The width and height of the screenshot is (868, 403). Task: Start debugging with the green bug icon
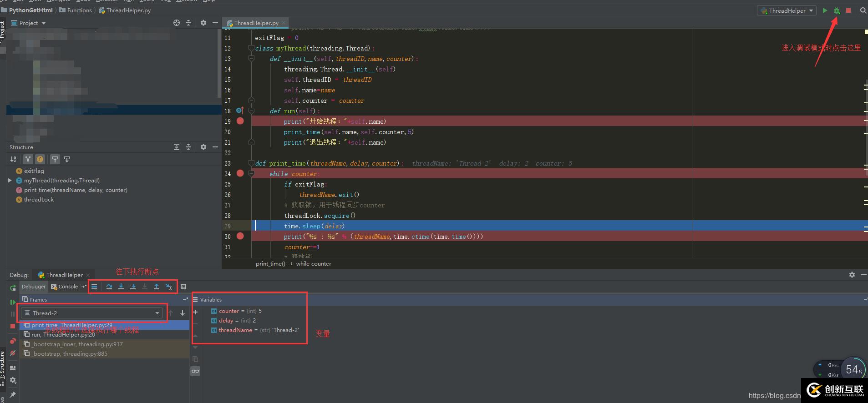837,10
